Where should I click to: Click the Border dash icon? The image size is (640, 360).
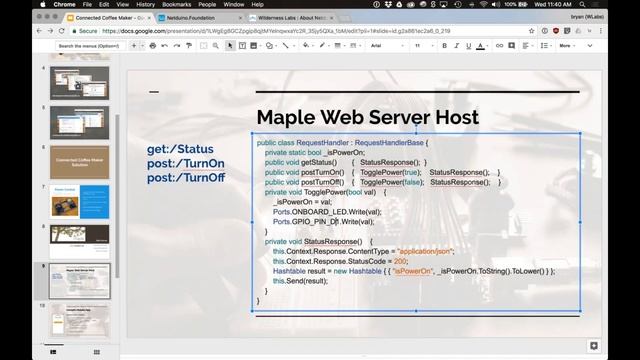[353, 46]
